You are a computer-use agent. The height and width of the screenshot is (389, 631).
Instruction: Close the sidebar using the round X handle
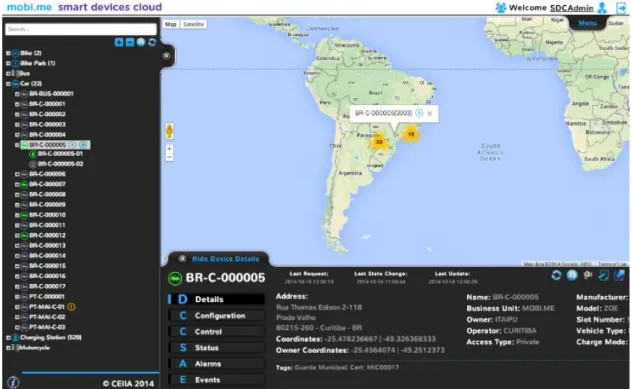click(x=166, y=56)
